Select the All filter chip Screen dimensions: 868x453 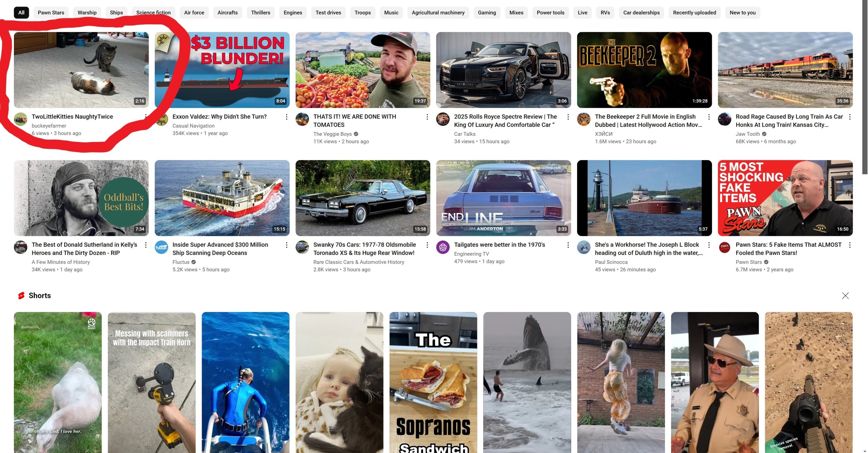(21, 13)
